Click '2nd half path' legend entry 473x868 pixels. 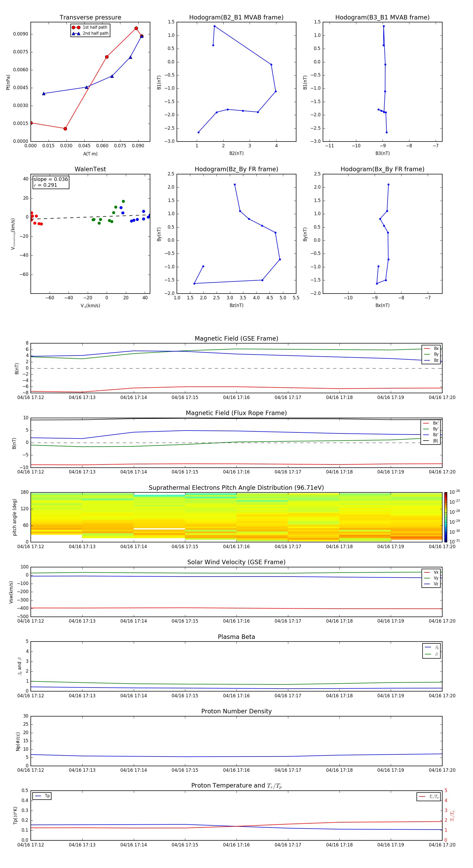click(90, 33)
